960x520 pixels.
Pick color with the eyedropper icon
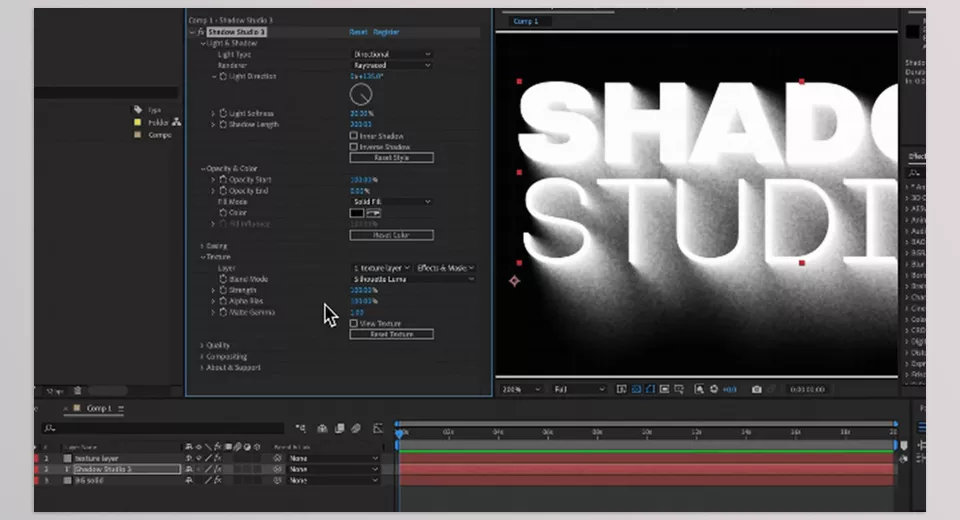[373, 213]
